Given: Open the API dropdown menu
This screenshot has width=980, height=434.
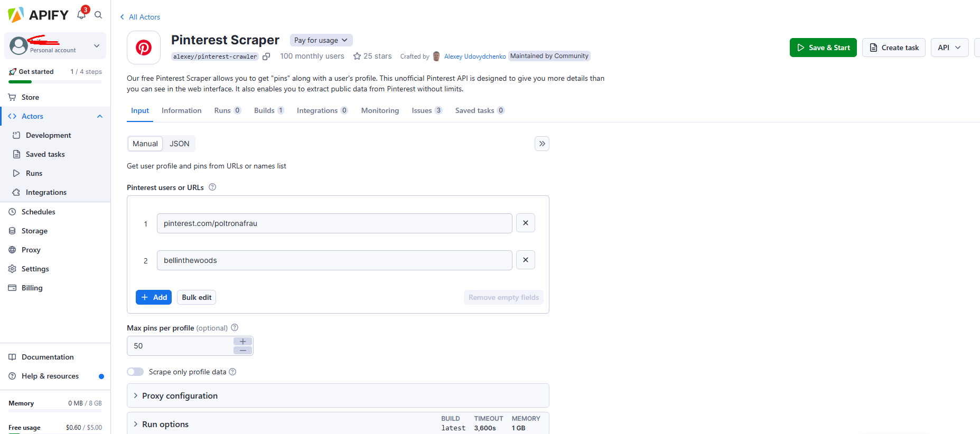Looking at the screenshot, I should (949, 48).
